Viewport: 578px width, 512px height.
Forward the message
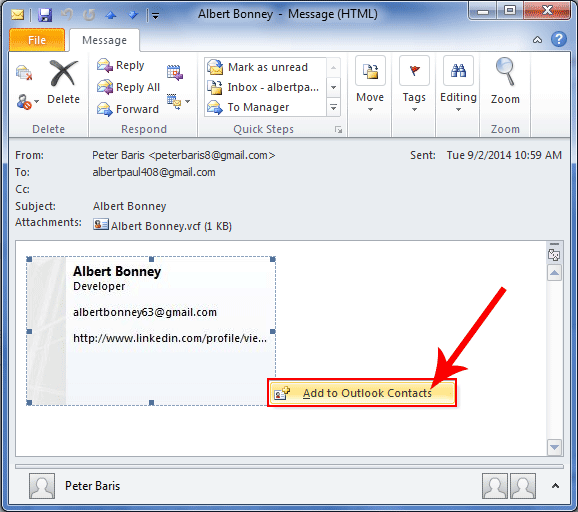click(x=128, y=109)
